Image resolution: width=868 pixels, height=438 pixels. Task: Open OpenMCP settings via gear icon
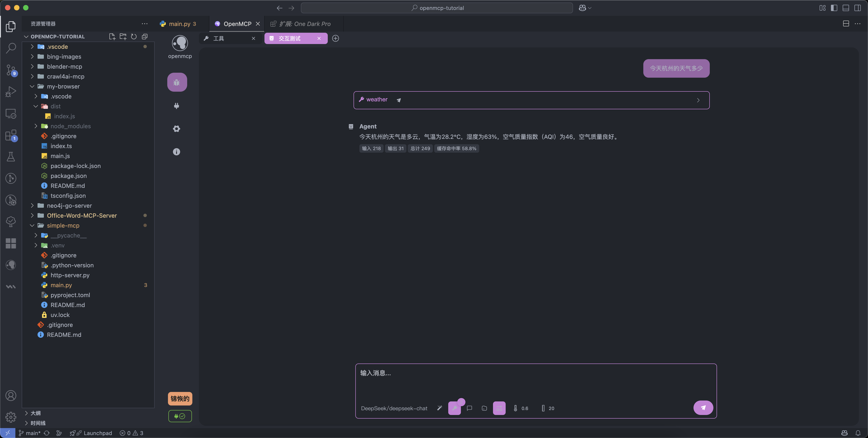click(176, 129)
